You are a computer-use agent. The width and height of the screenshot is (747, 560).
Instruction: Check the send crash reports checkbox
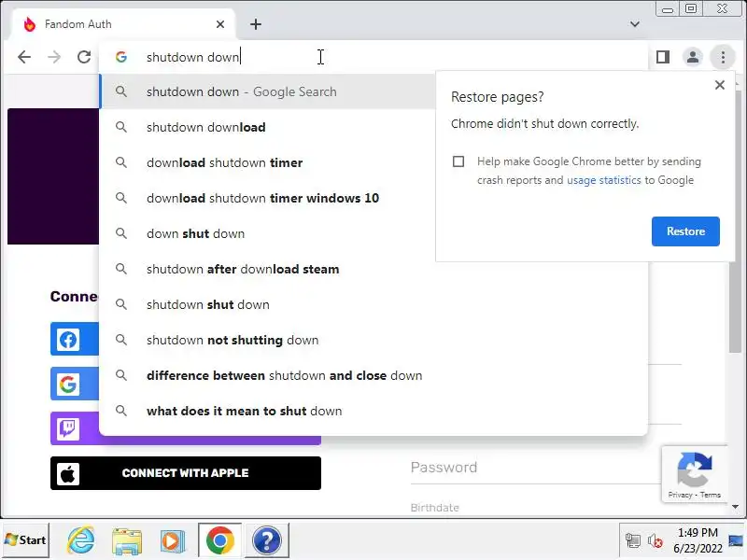(458, 161)
